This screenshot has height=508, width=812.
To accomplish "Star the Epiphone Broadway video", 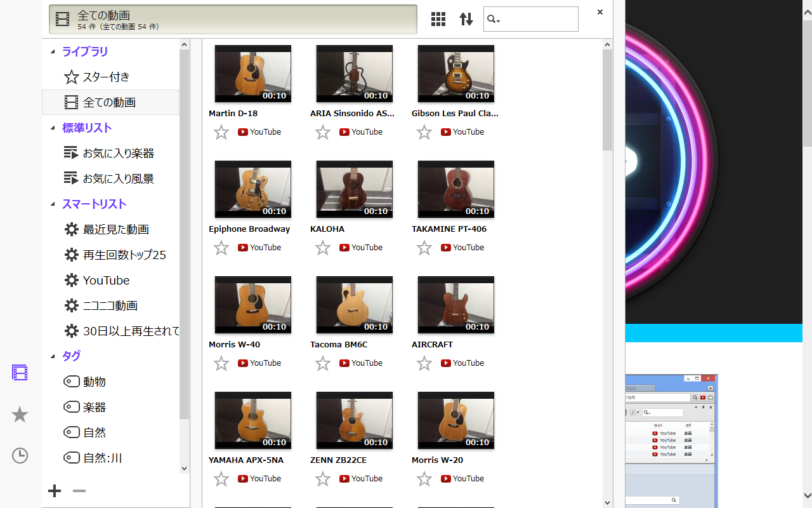I will (221, 248).
